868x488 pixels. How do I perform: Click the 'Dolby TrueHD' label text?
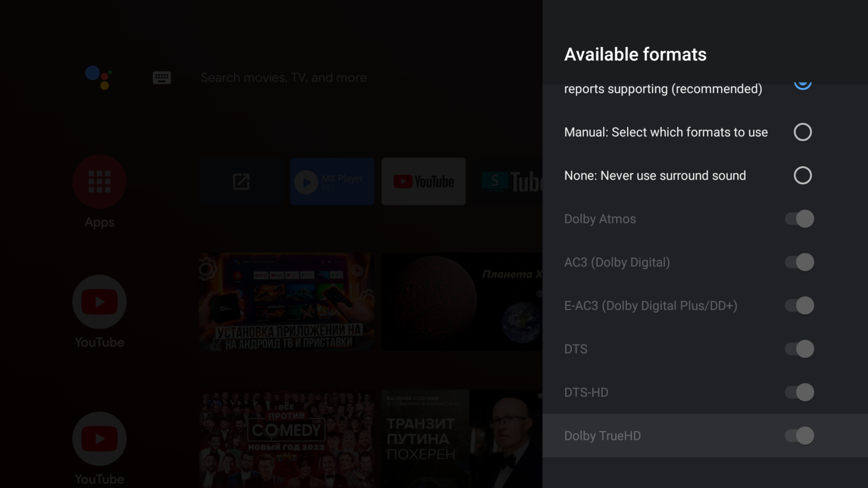tap(602, 436)
